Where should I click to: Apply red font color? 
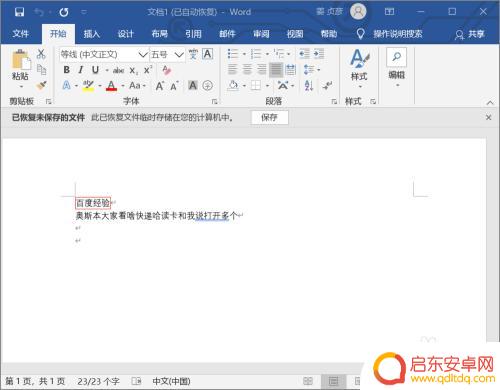click(111, 86)
